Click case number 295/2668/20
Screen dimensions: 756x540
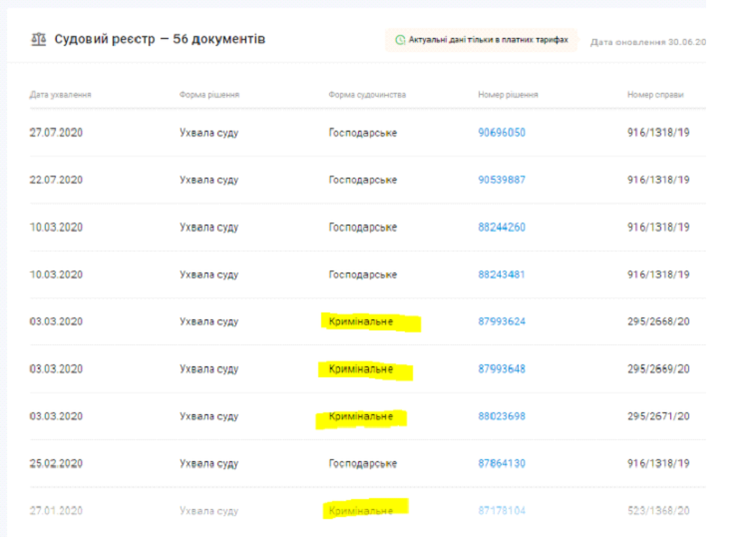click(657, 321)
